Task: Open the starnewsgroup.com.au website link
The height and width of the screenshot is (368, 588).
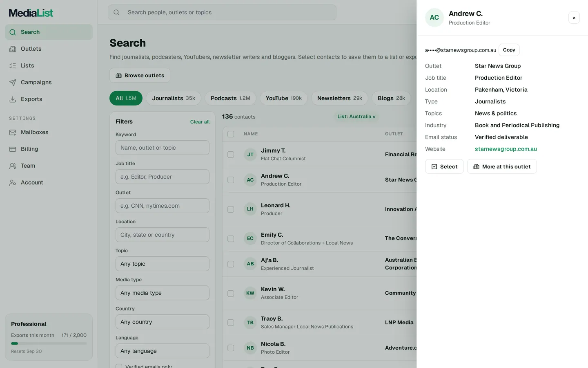Action: 506,149
